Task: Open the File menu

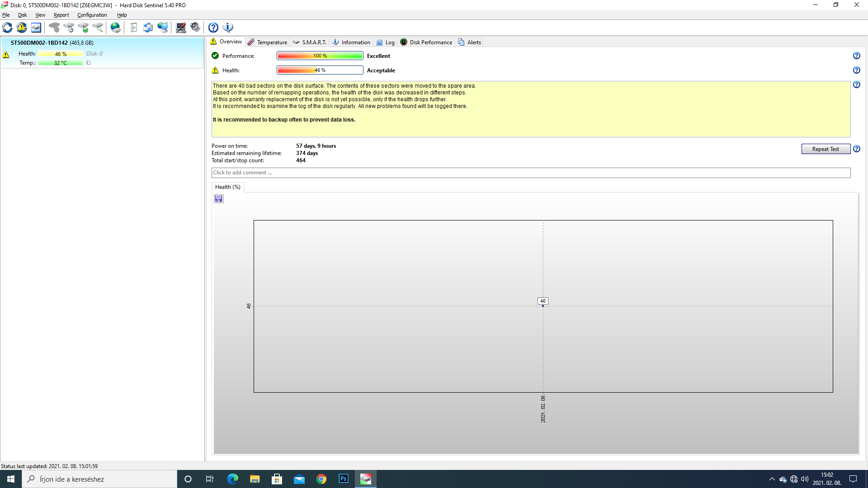Action: (6, 15)
